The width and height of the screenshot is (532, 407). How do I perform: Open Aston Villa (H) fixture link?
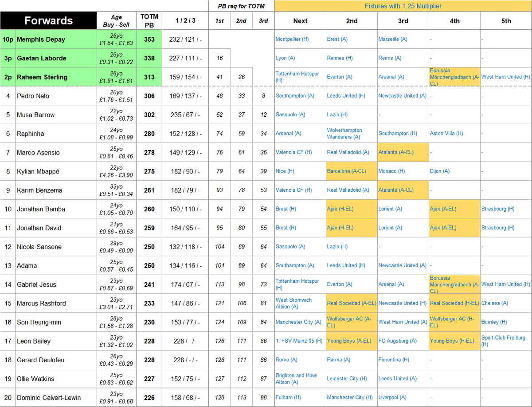(x=446, y=134)
